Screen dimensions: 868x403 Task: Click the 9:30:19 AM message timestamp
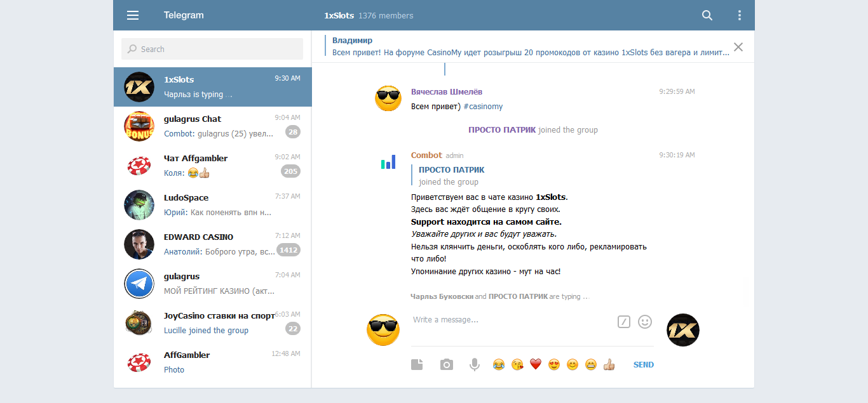coord(677,155)
